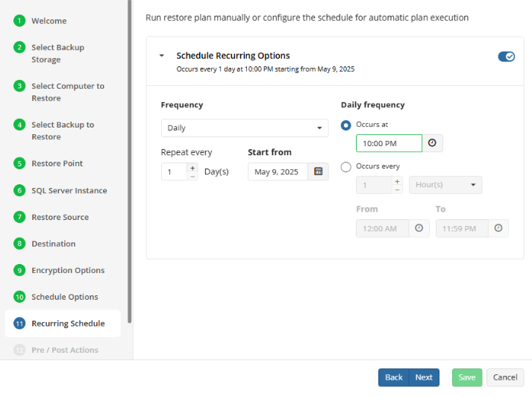Click step 3 Select Computer icon

(19, 87)
